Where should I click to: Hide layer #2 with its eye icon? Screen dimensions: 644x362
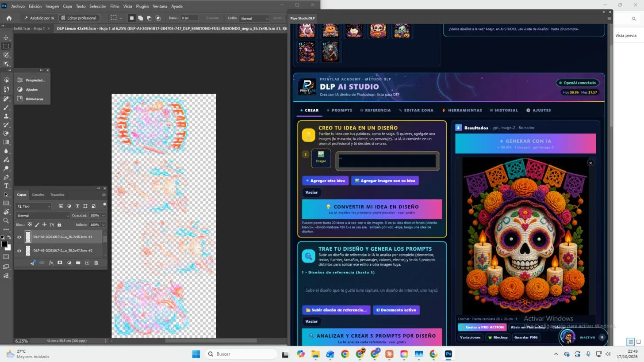click(19, 251)
